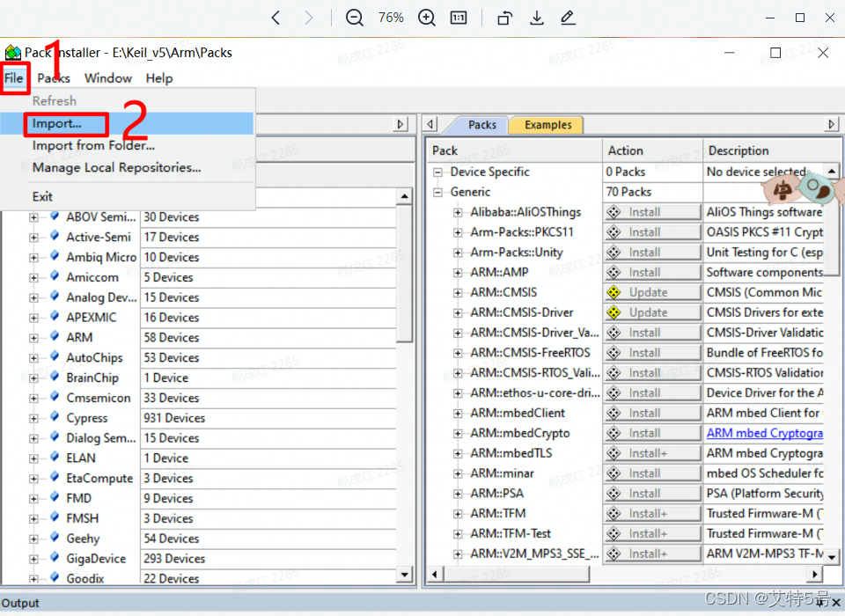
Task: Close the Output panel
Action: [x=836, y=603]
